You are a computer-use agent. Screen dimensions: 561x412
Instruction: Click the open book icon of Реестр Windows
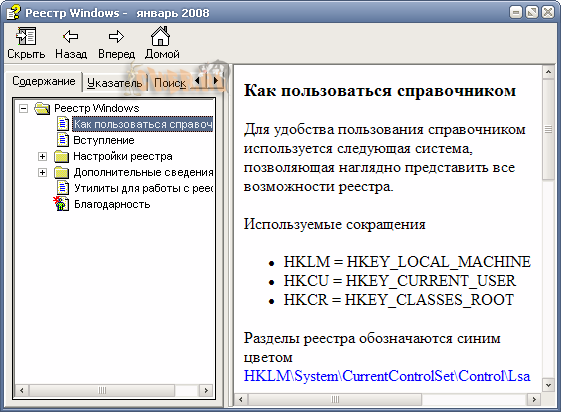click(42, 108)
